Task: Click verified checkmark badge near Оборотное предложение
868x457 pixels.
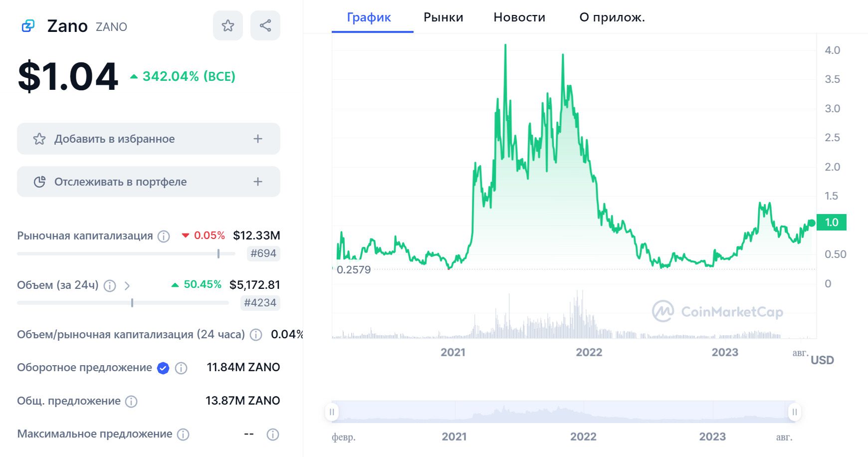Action: 163,368
